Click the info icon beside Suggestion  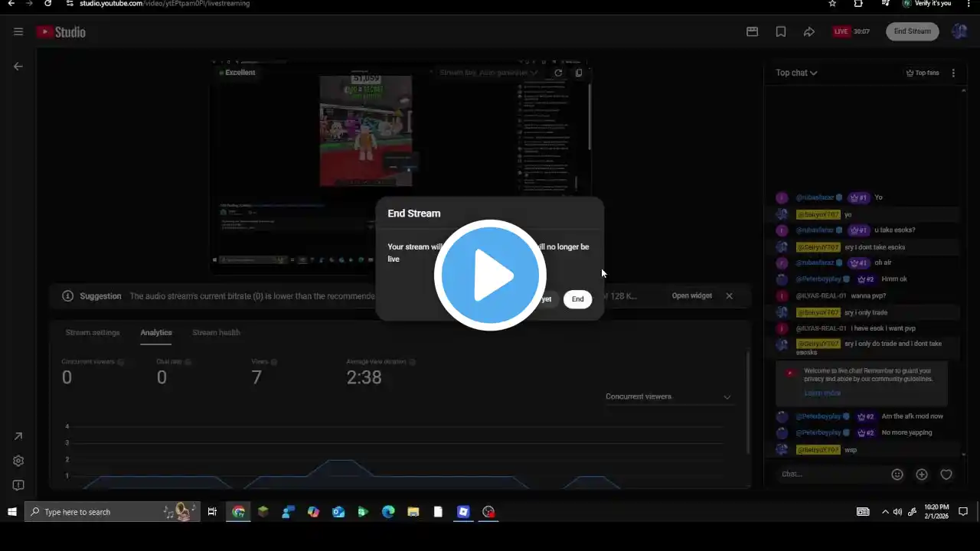click(x=67, y=296)
